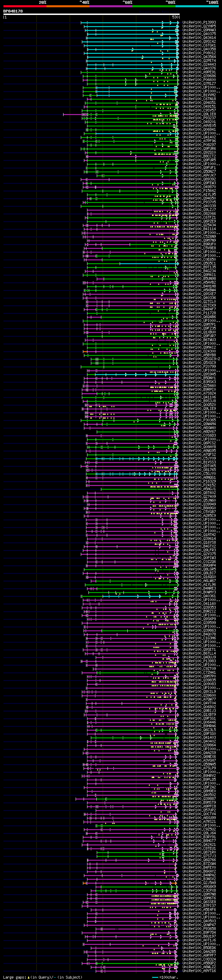
Task: Open hit UniRef100_C5Z6N9
Action: [x=199, y=236]
